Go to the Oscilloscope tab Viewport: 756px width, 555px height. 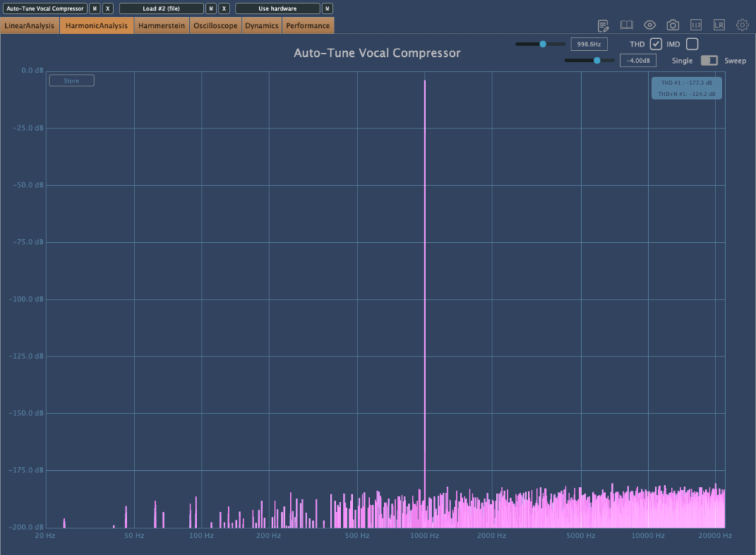216,26
